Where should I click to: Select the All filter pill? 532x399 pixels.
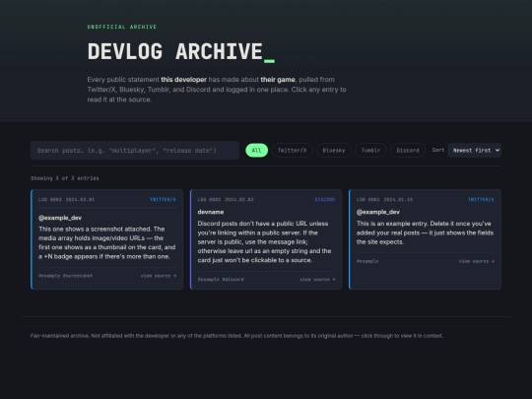point(256,151)
